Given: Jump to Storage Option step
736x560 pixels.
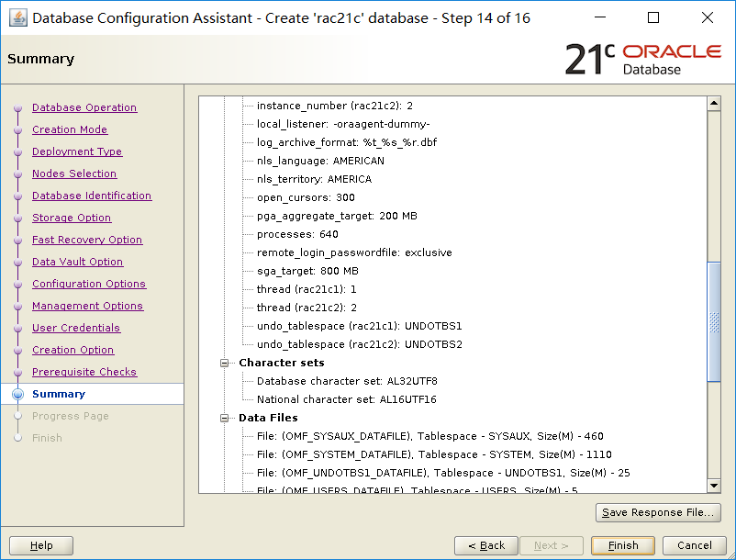Looking at the screenshot, I should [72, 218].
